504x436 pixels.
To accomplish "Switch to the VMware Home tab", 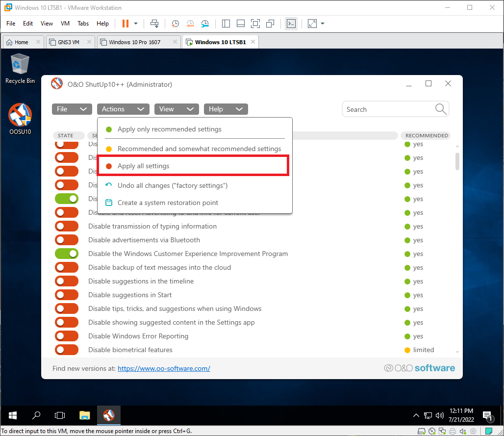I will [21, 42].
